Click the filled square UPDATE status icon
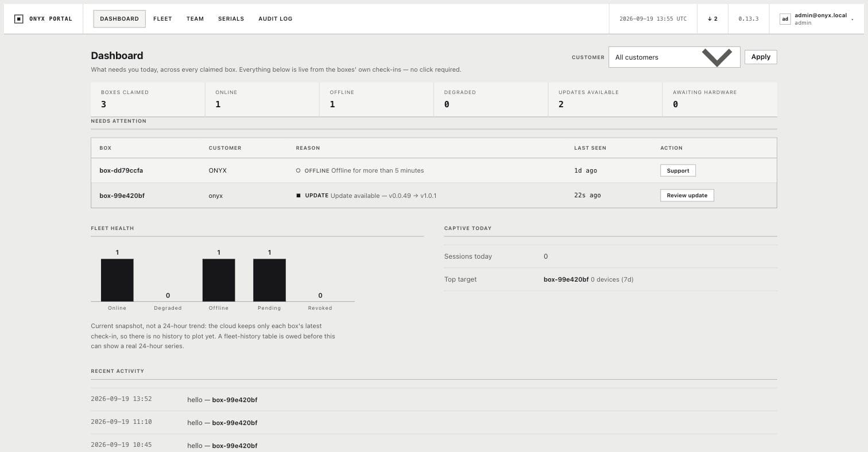This screenshot has height=452, width=868. pyautogui.click(x=298, y=196)
